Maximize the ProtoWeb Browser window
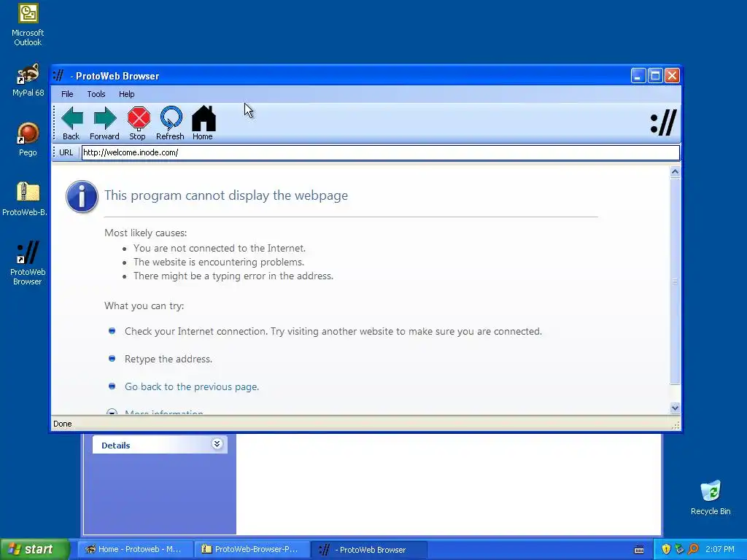 pyautogui.click(x=656, y=76)
